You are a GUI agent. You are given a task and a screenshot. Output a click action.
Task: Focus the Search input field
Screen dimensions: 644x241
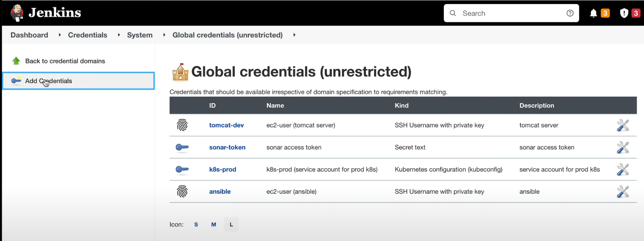click(x=511, y=13)
